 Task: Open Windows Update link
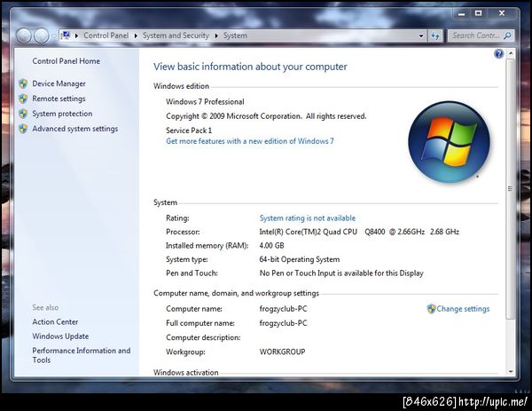pos(60,336)
